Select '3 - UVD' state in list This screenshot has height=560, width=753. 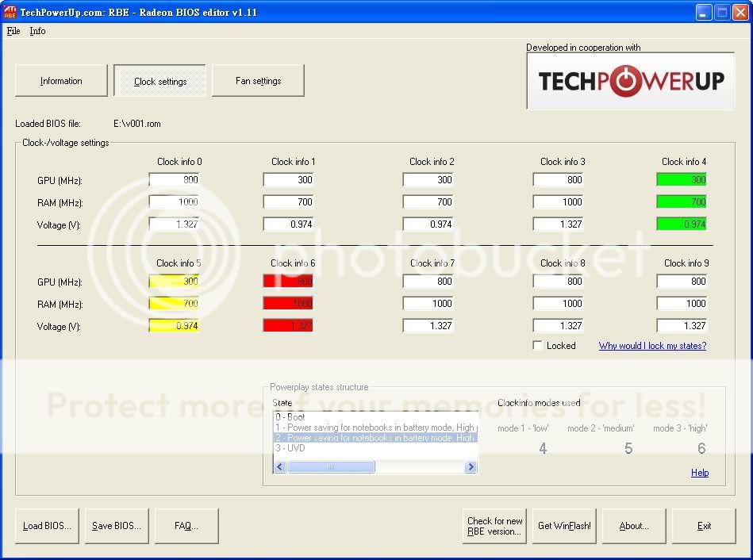290,448
